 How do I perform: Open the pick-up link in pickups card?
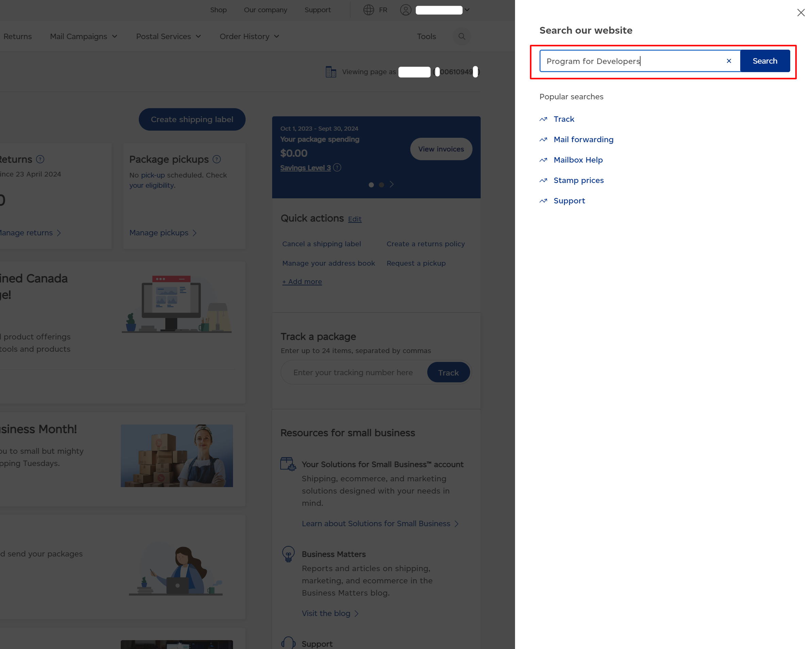pos(153,175)
